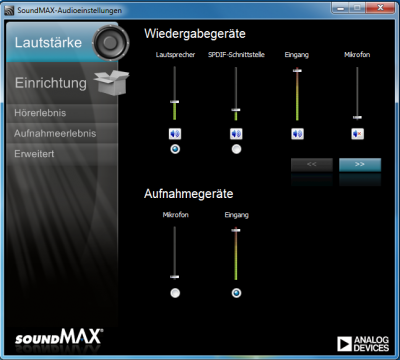Screen dimensions: 400x360
Task: Click the SoundMAX title bar icon
Action: coord(9,10)
